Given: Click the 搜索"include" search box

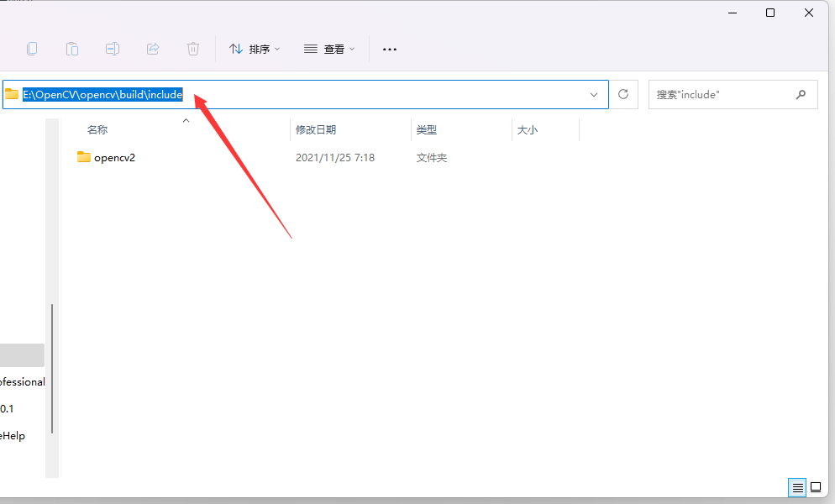Looking at the screenshot, I should point(733,95).
